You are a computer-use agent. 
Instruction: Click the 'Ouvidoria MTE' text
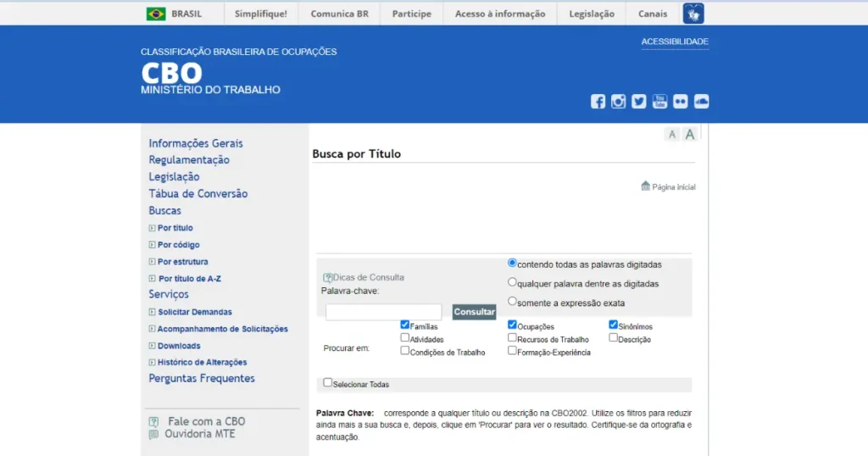tap(200, 434)
